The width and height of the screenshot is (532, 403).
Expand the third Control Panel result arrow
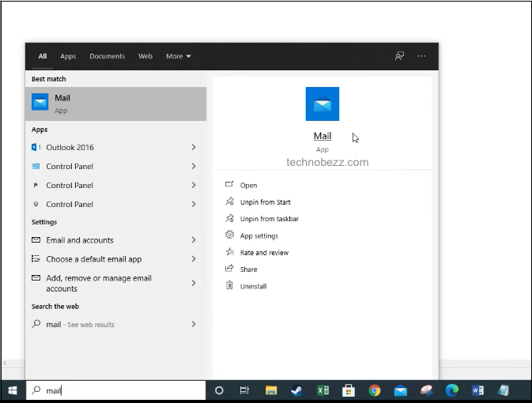tap(194, 204)
